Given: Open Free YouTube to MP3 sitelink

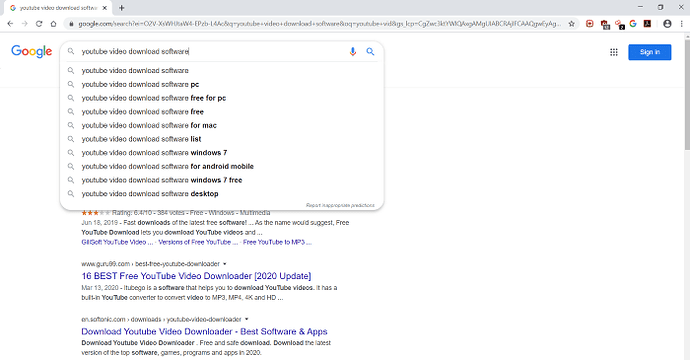Looking at the screenshot, I should point(277,242).
